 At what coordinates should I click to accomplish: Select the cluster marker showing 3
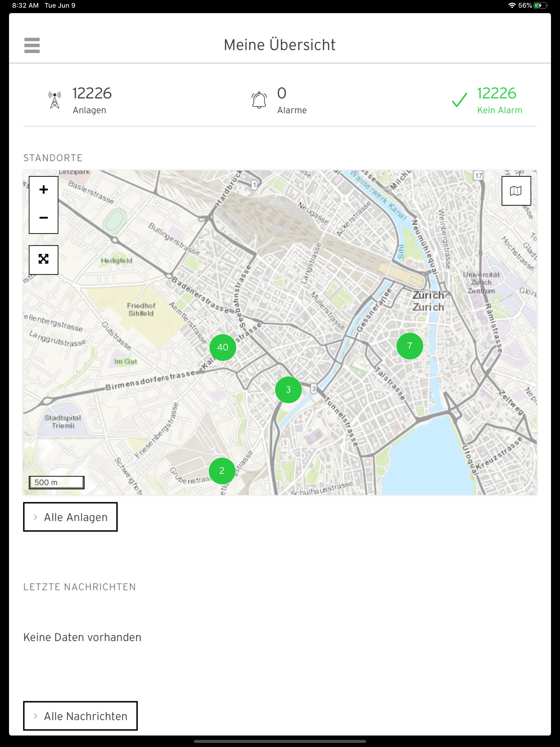click(288, 390)
